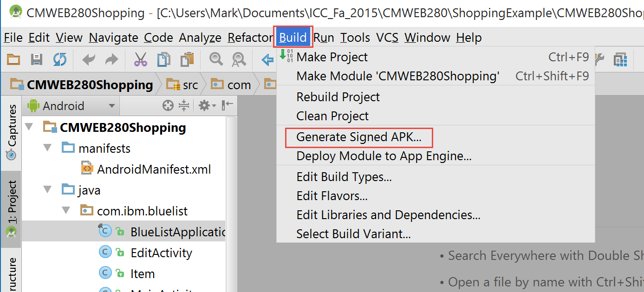Click the Collapse All icon in project panel
This screenshot has width=644, height=292.
(x=184, y=106)
